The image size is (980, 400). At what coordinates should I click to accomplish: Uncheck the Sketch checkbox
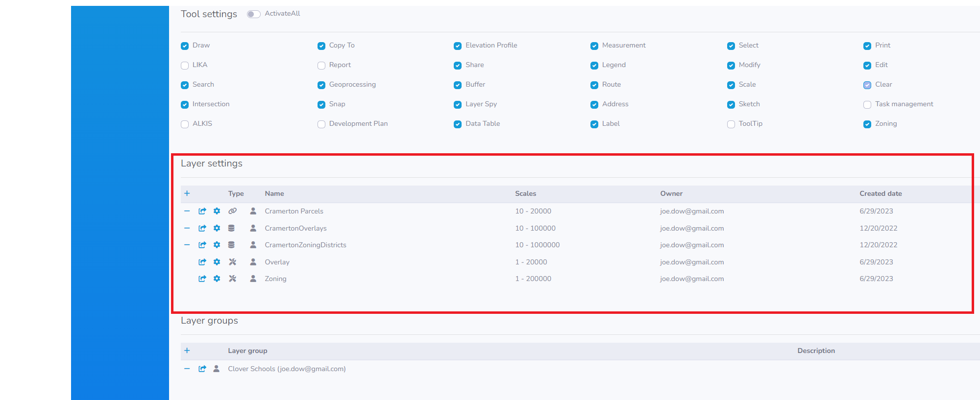coord(731,104)
